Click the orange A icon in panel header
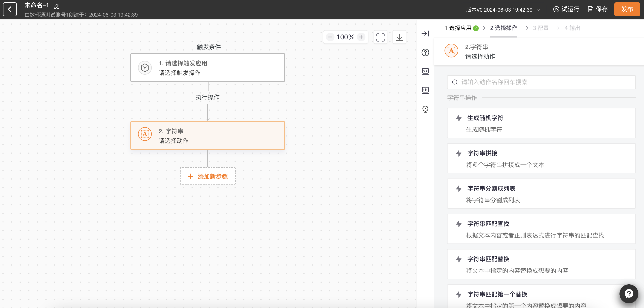The image size is (644, 308). (451, 51)
